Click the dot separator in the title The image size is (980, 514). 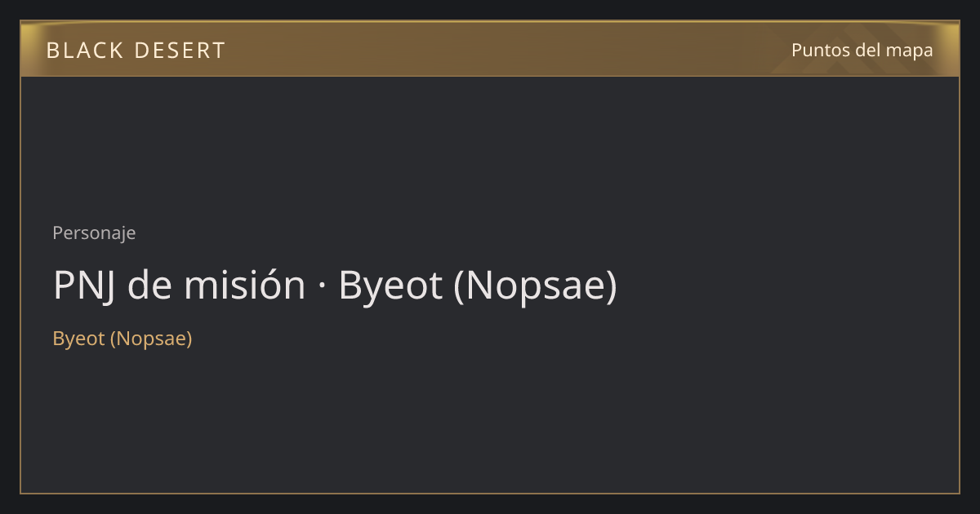pos(322,287)
